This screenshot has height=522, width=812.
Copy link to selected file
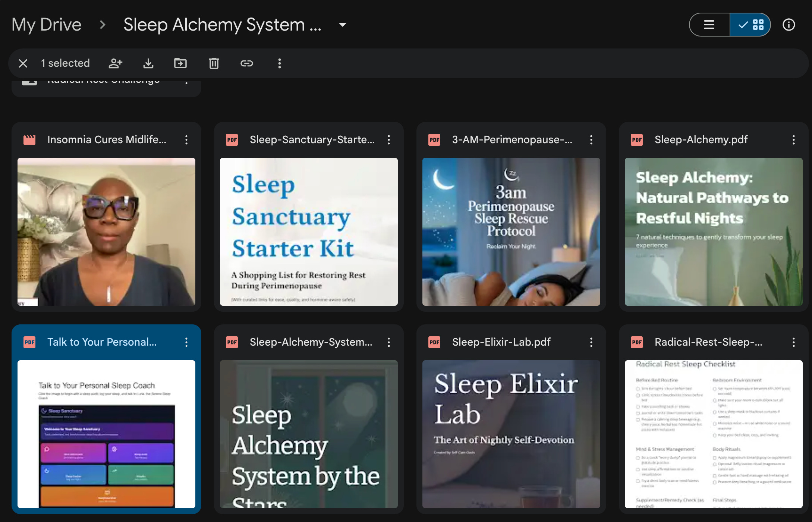coord(246,63)
